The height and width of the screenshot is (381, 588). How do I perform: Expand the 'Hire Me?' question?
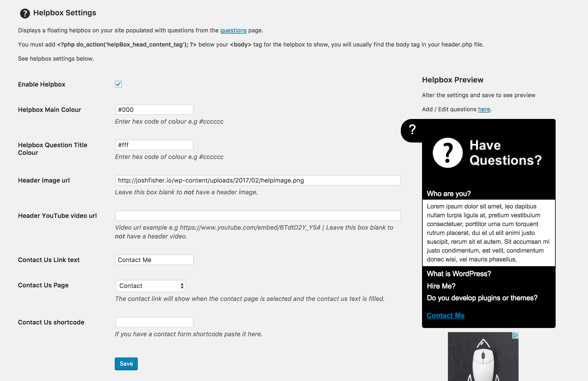441,286
